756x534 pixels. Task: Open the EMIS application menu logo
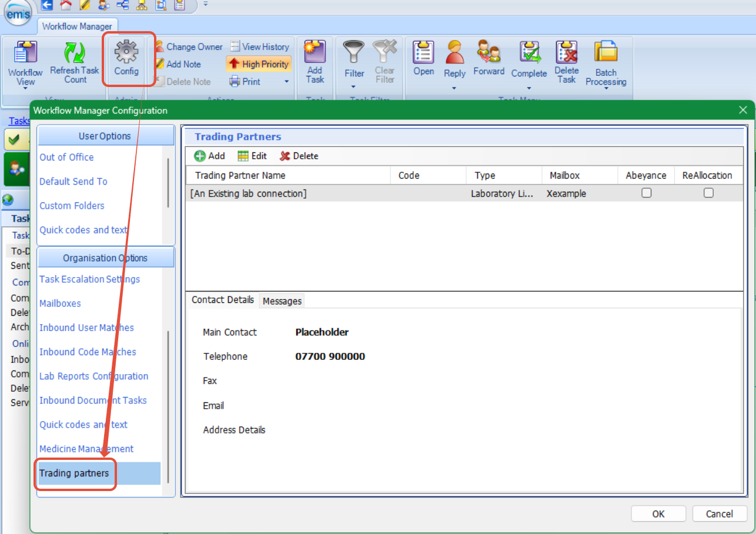(19, 13)
